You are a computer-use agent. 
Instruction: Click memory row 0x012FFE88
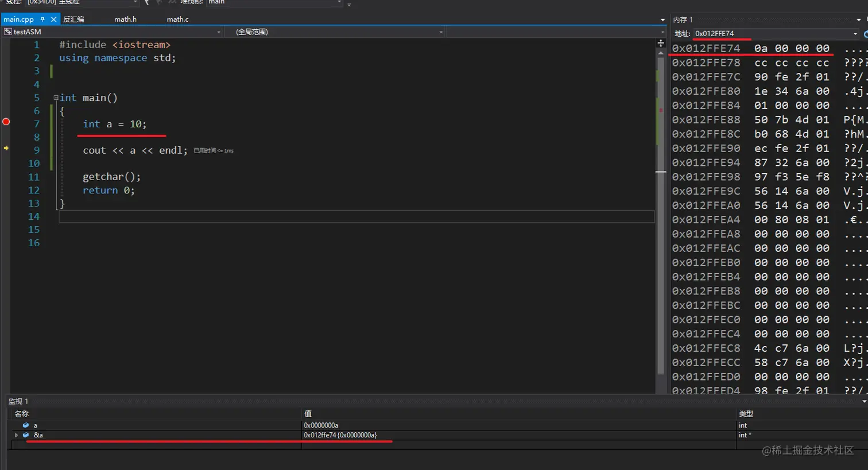[769, 120]
